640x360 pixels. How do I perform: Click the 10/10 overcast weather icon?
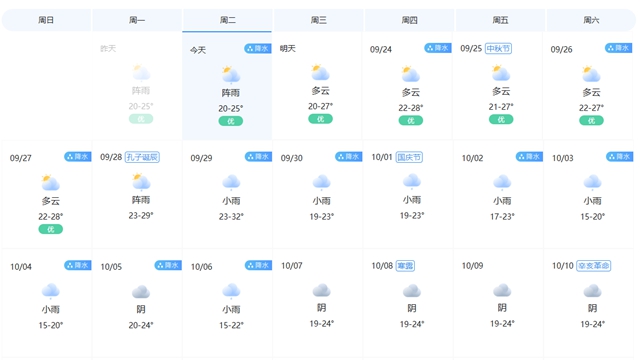click(x=592, y=291)
